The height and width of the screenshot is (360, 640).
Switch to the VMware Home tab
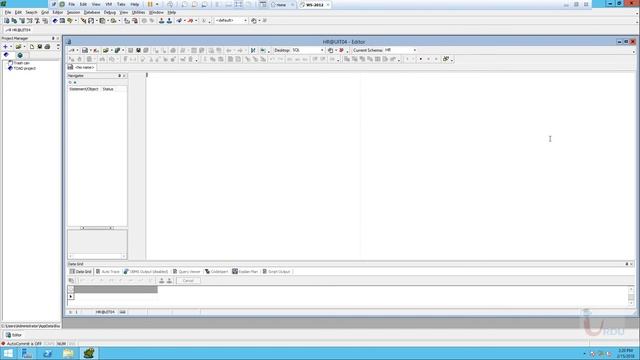(281, 4)
